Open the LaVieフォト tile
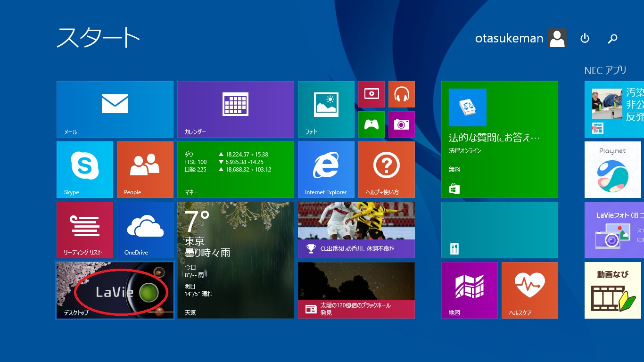 (614, 230)
